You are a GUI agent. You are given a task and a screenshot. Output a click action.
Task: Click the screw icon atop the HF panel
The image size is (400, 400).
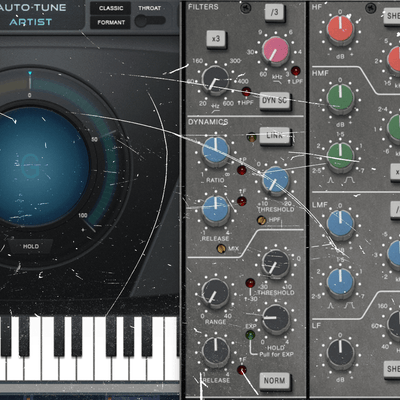(370, 8)
